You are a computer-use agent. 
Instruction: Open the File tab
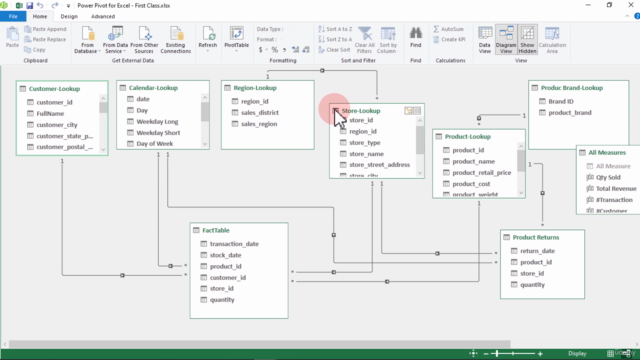13,16
